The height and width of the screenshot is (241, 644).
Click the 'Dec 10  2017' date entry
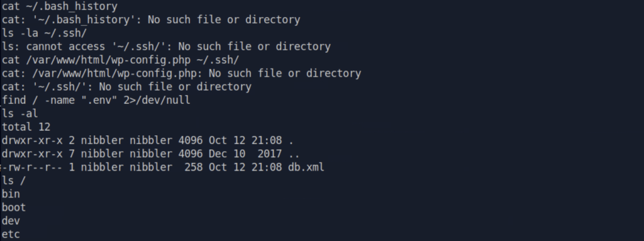(245, 154)
